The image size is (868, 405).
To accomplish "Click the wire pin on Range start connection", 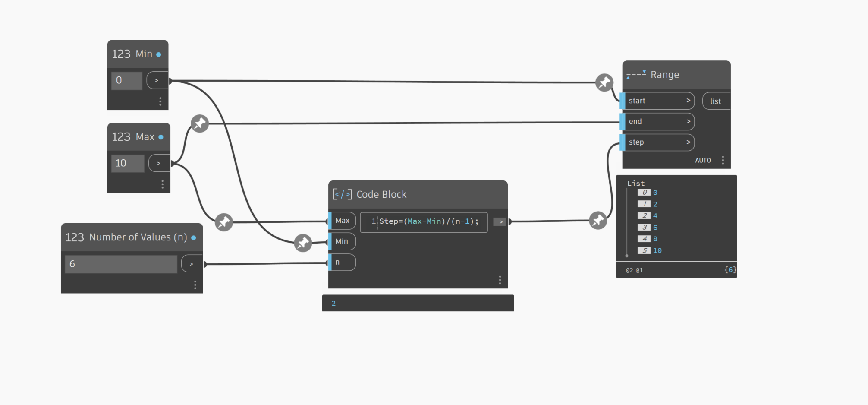I will coord(604,82).
